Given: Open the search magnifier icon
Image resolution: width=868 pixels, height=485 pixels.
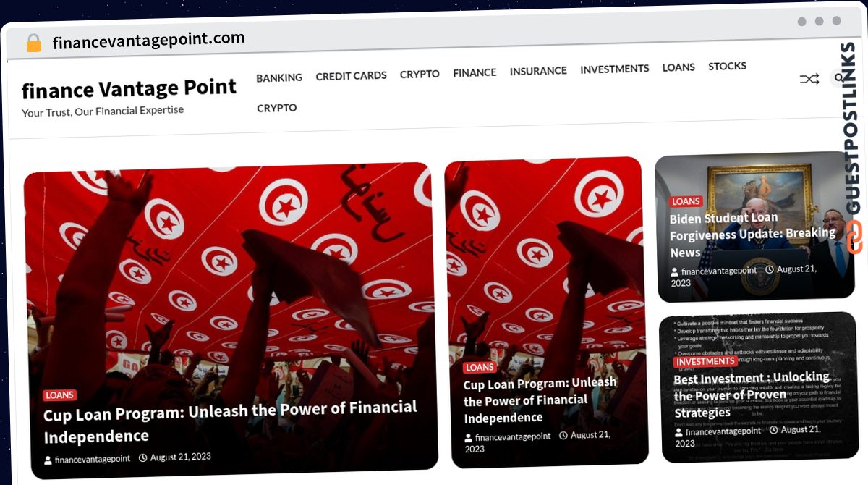Looking at the screenshot, I should coord(839,77).
